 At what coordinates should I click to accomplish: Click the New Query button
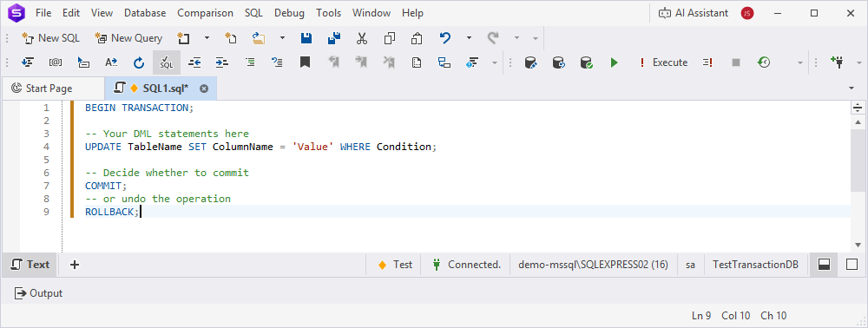128,38
